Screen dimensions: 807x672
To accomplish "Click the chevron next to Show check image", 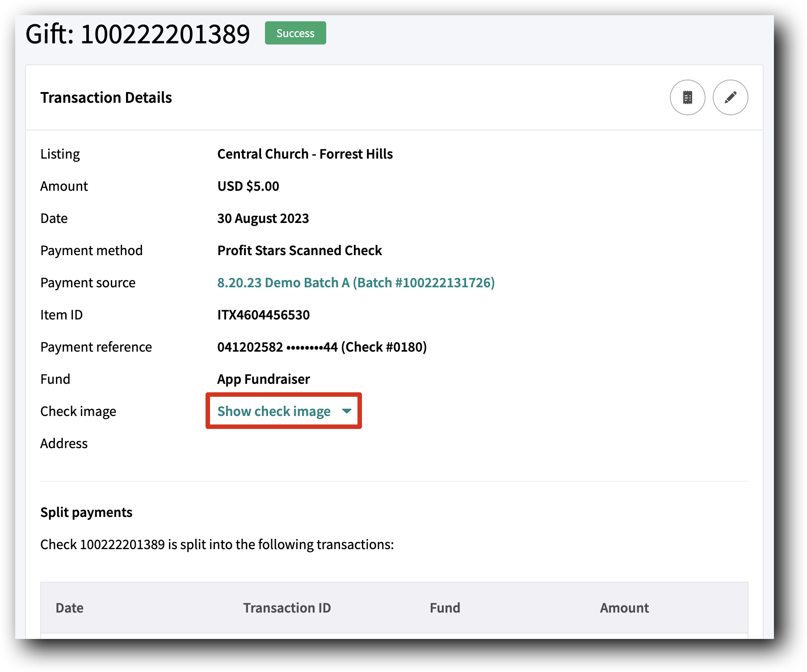I will click(x=347, y=412).
